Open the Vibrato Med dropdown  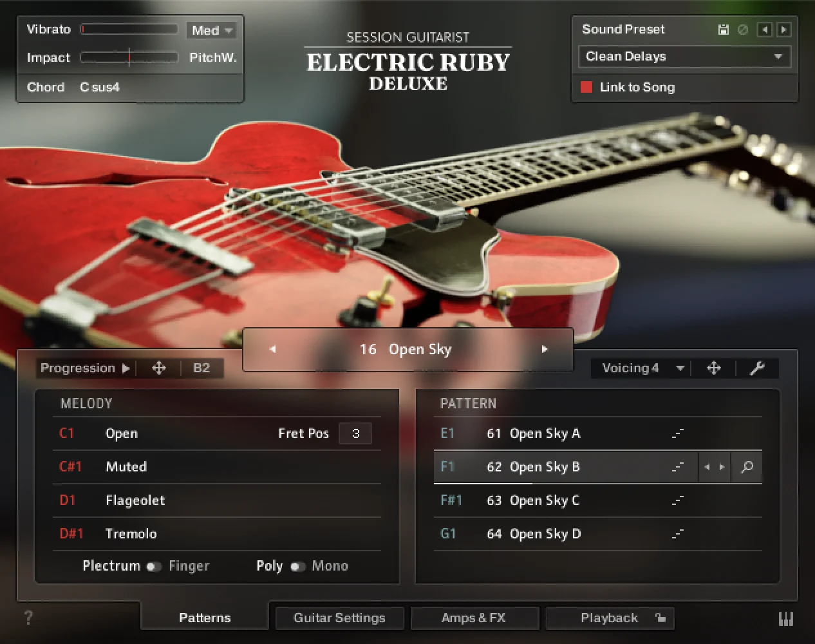click(212, 30)
